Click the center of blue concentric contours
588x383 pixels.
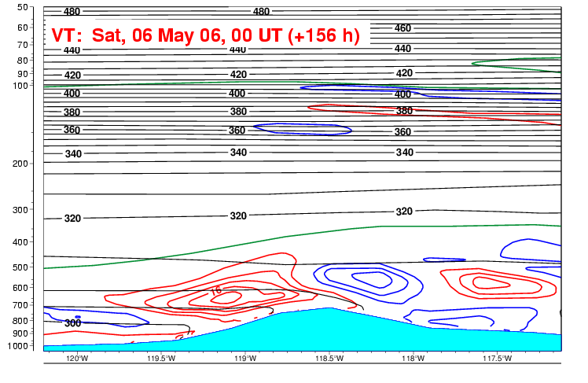click(368, 279)
